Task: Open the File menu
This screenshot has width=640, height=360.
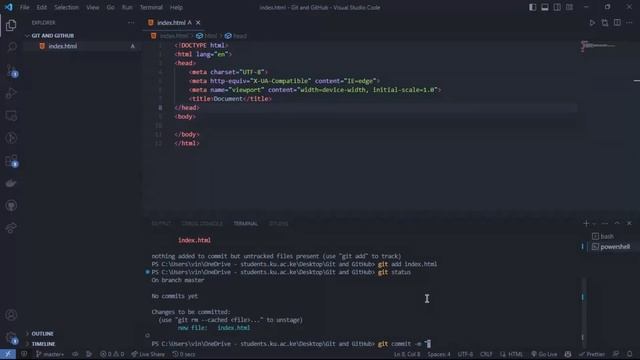Action: (x=24, y=7)
